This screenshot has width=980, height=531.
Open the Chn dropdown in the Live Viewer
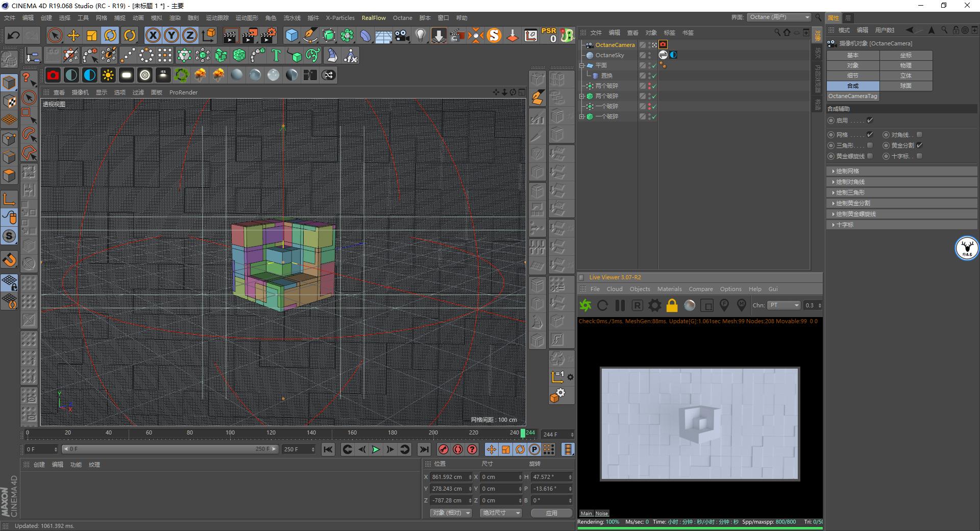[783, 305]
